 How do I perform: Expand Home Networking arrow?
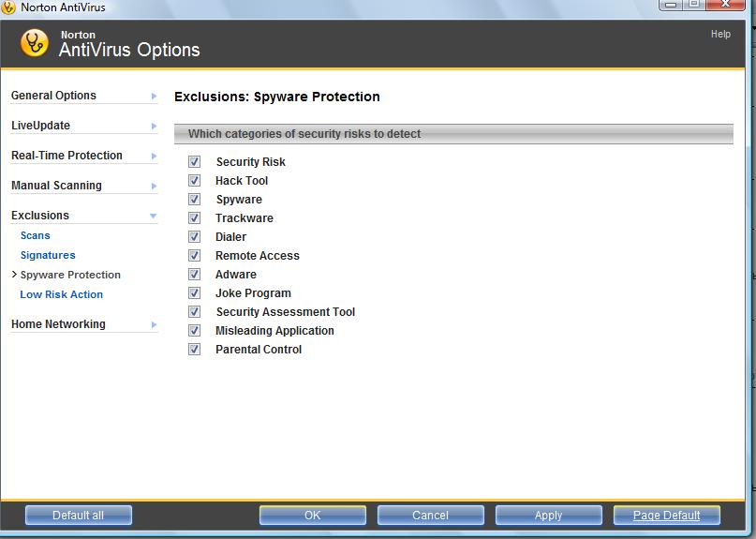154,324
